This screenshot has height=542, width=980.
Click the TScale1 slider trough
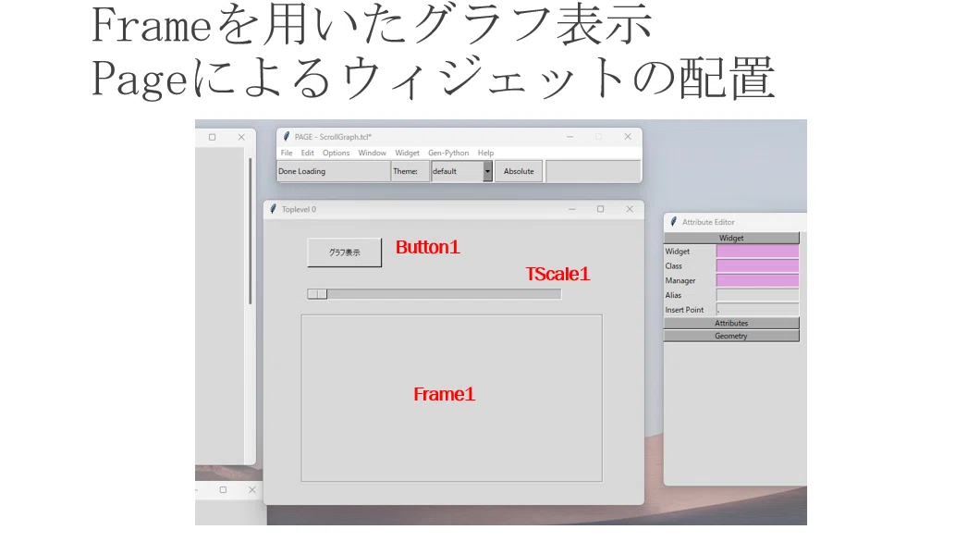[435, 294]
